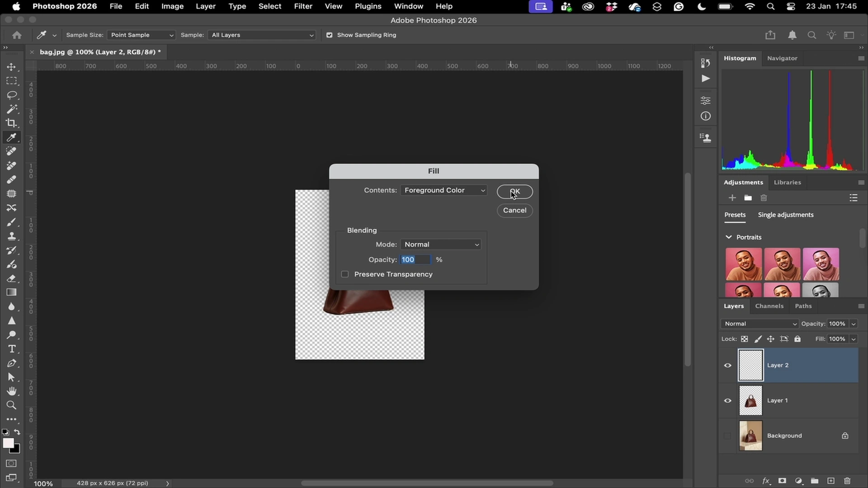Select the Lasso tool
868x488 pixels.
[x=11, y=95]
